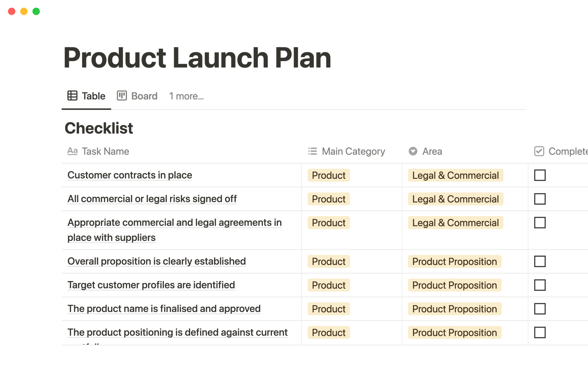Image resolution: width=588 pixels, height=368 pixels.
Task: Switch to the Board tab
Action: click(144, 96)
